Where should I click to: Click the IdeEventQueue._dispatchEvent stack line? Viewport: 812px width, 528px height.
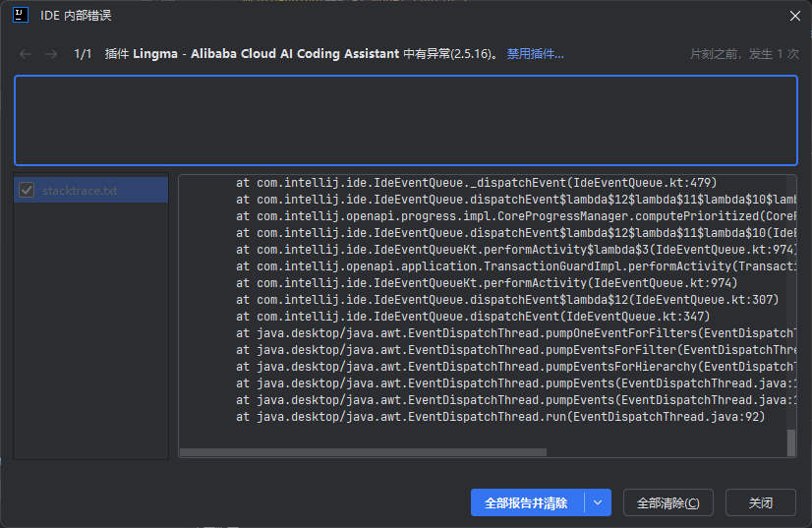tap(477, 182)
